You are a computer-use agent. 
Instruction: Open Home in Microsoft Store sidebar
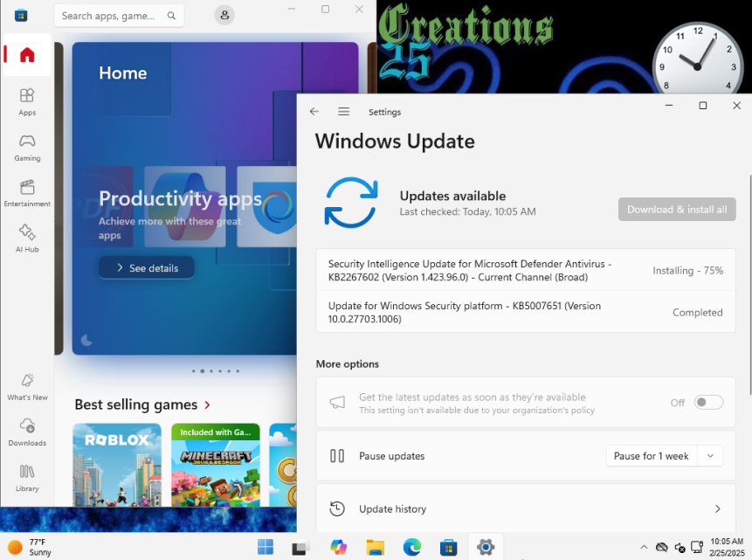(27, 55)
